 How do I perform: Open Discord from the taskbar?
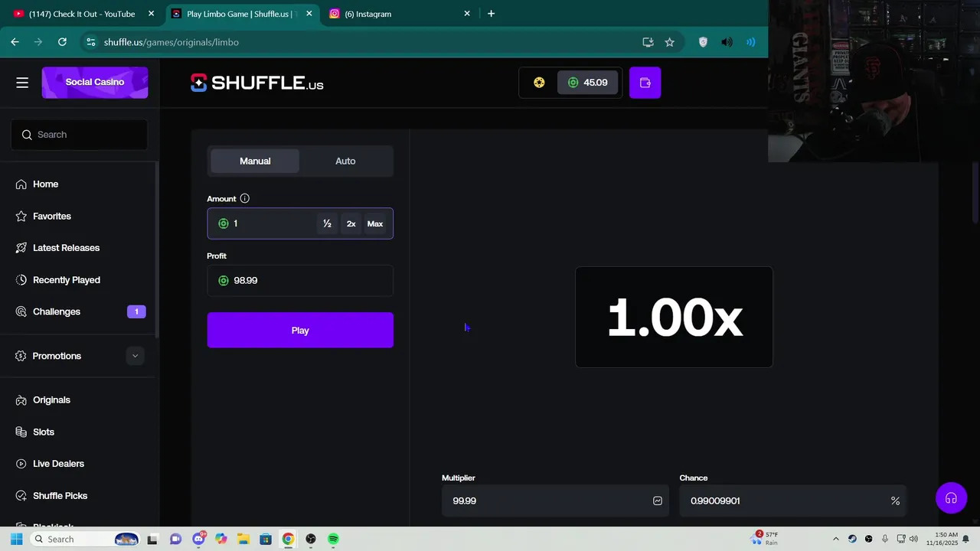(199, 539)
